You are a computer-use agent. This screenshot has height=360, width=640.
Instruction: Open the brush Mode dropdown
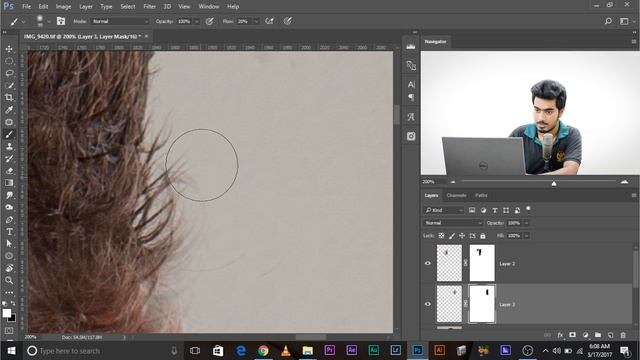tap(120, 21)
